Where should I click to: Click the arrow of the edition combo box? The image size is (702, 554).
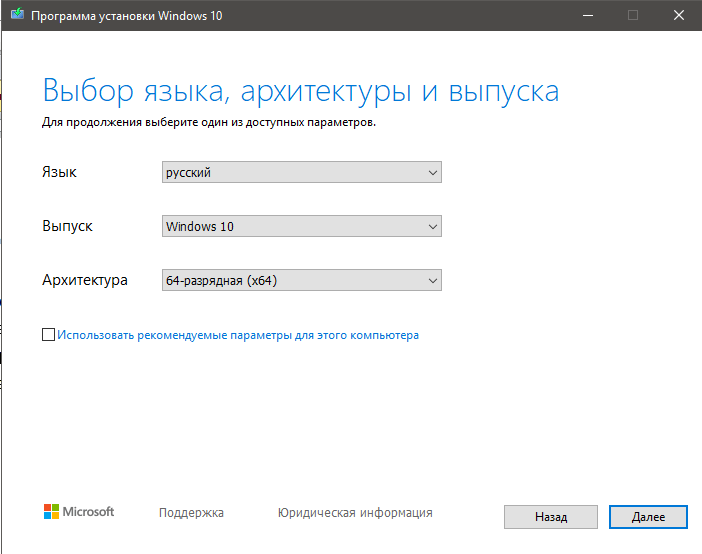pyautogui.click(x=432, y=227)
